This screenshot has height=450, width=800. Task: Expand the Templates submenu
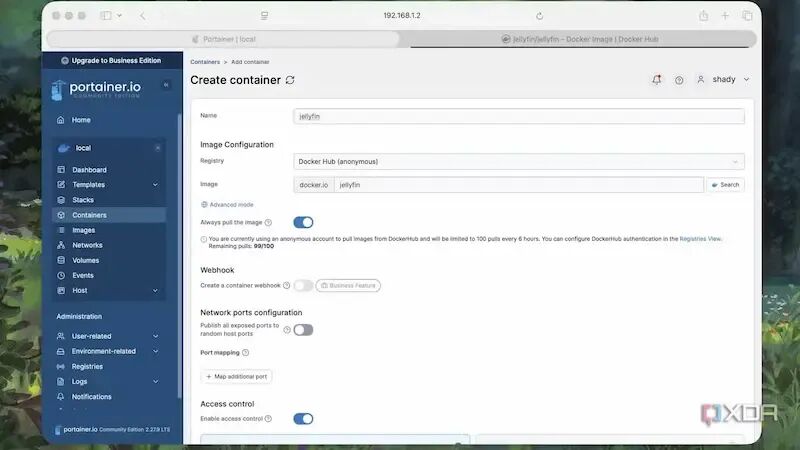156,185
